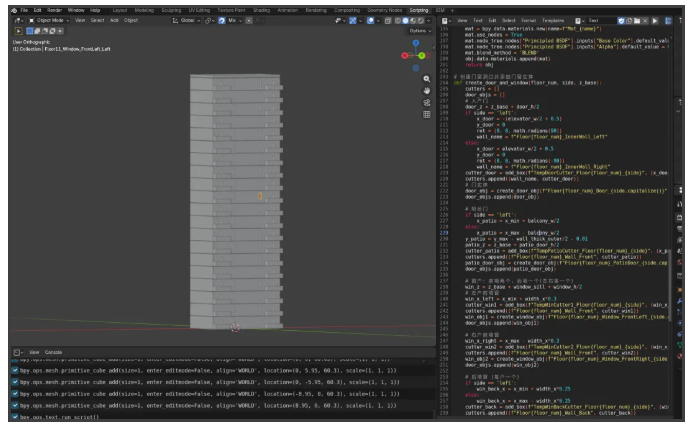Open viewport shading options dropdown arrow
Screen dimensions: 692x426
point(429,21)
